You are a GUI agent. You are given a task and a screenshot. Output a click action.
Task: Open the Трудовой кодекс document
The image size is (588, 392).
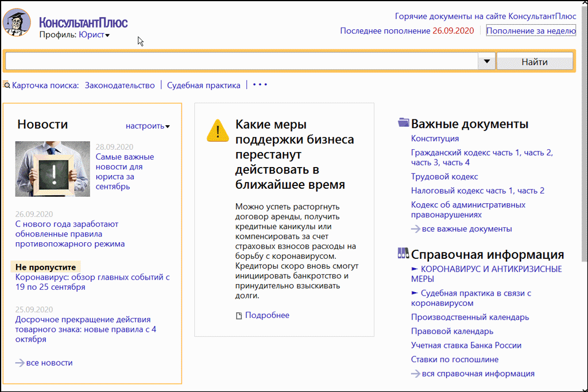coord(444,177)
